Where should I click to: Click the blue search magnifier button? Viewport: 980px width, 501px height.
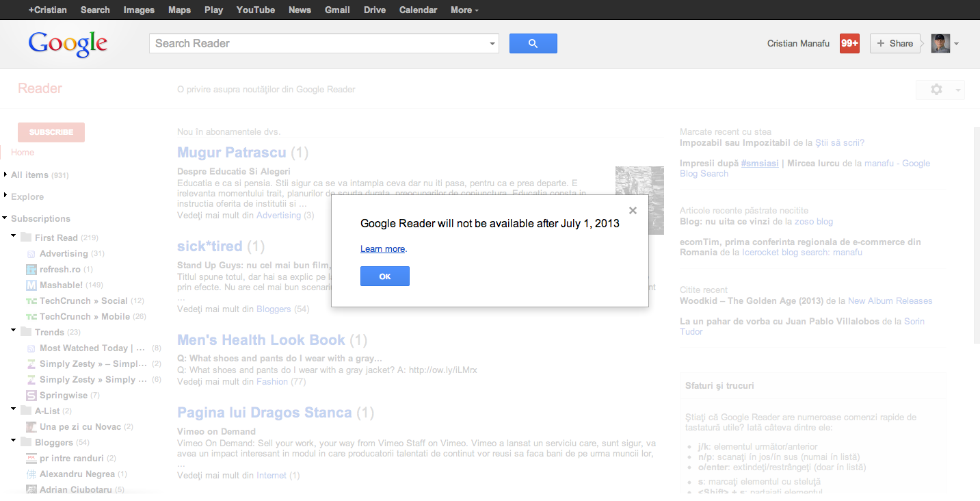click(x=533, y=43)
